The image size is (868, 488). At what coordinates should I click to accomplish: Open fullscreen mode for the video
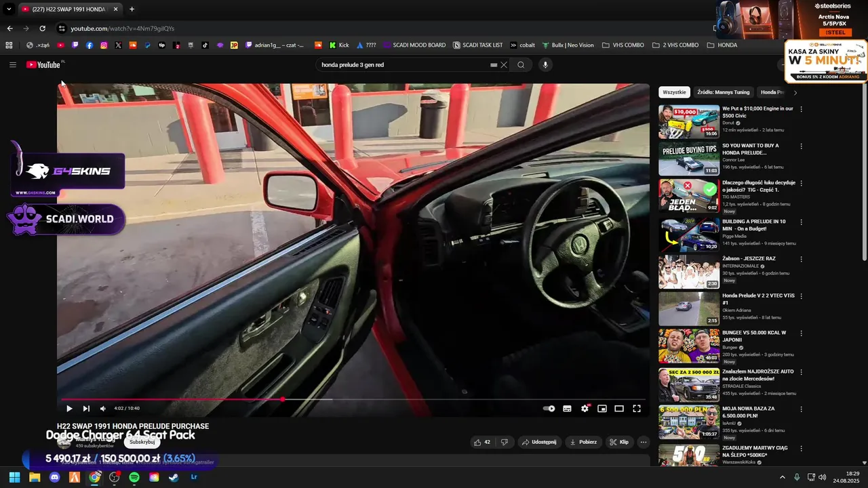pos(637,409)
